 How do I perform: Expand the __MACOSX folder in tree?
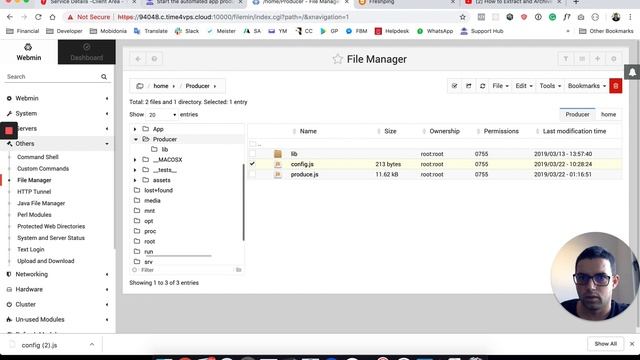(x=135, y=160)
